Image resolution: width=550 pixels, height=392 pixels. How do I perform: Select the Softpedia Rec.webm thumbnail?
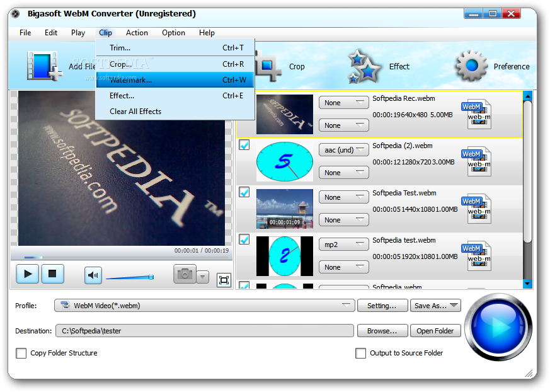(285, 114)
